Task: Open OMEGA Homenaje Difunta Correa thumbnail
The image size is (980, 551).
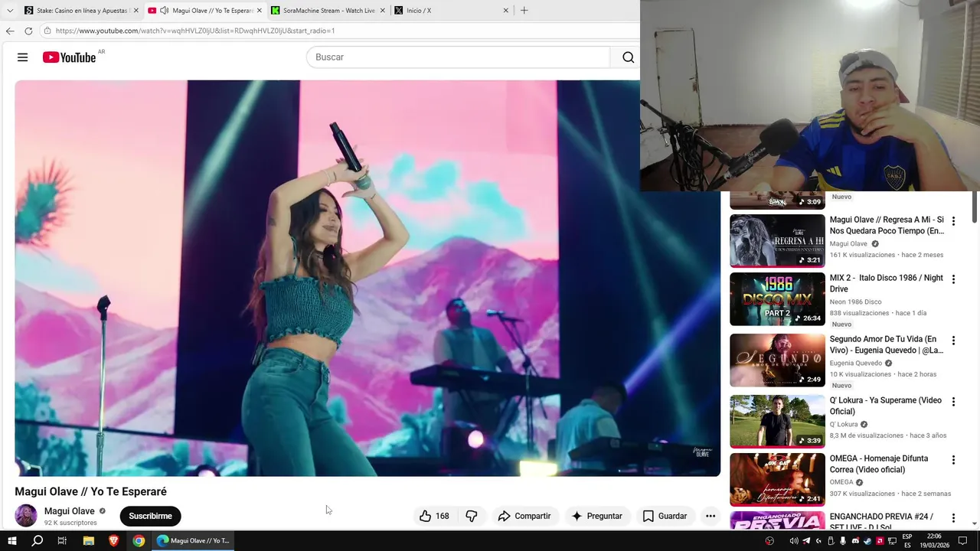Action: pyautogui.click(x=777, y=480)
